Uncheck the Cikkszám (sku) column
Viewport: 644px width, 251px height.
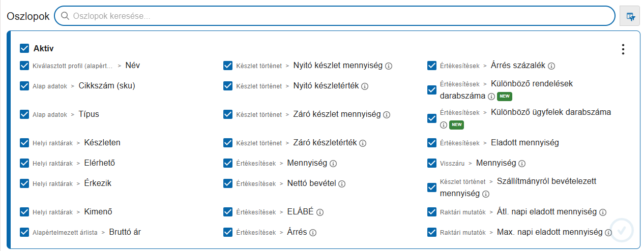tap(24, 86)
